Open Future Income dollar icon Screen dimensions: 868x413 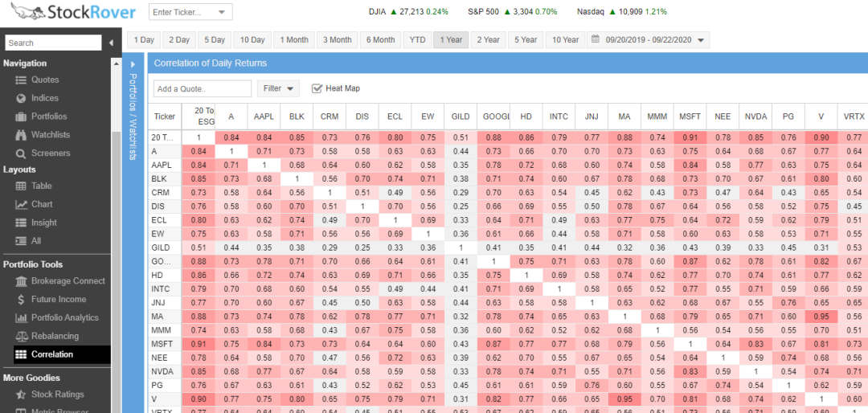(x=22, y=300)
